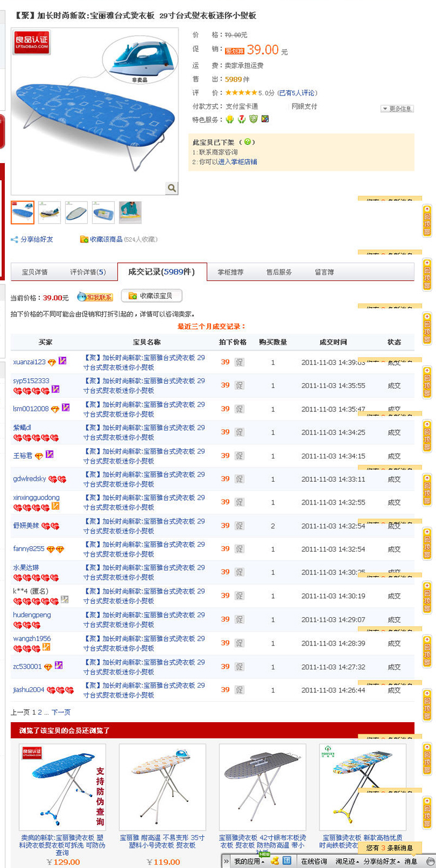Viewport: 436px width, 868px height.
Task: Click the 上一页 pagination link
Action: tap(20, 712)
